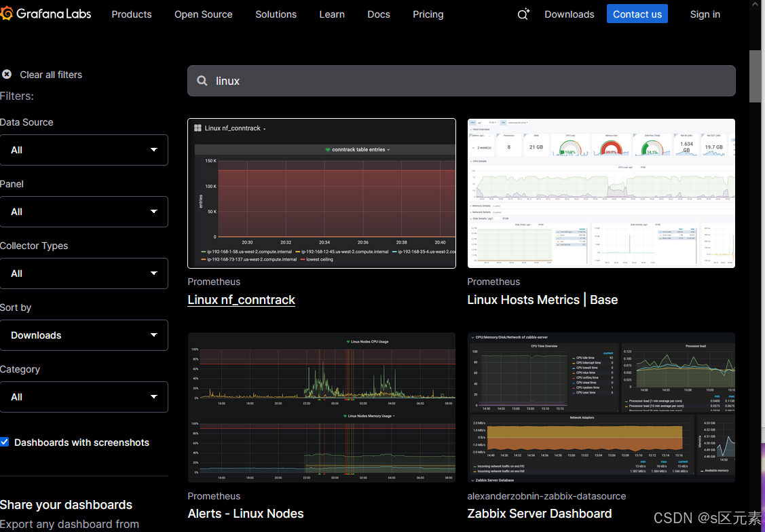765x532 pixels.
Task: Click Prometheus label above Linux Hosts Metrics
Action: pos(493,282)
